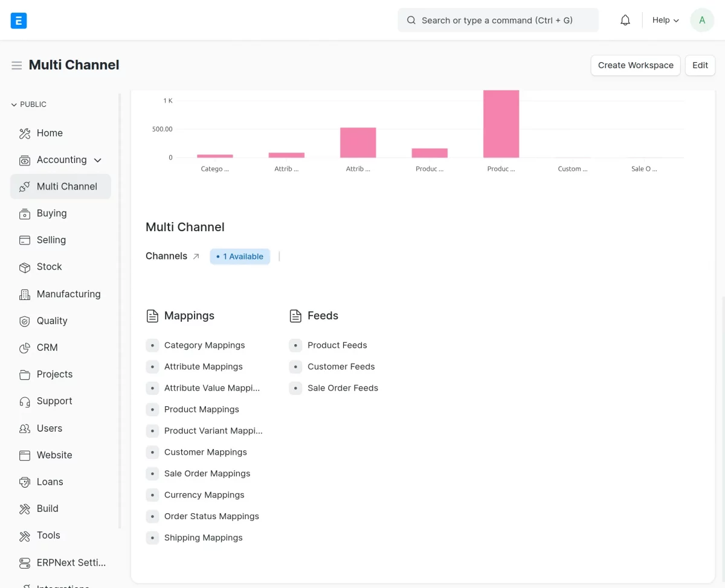Image resolution: width=725 pixels, height=588 pixels.
Task: Click the Quality shield icon
Action: point(25,321)
